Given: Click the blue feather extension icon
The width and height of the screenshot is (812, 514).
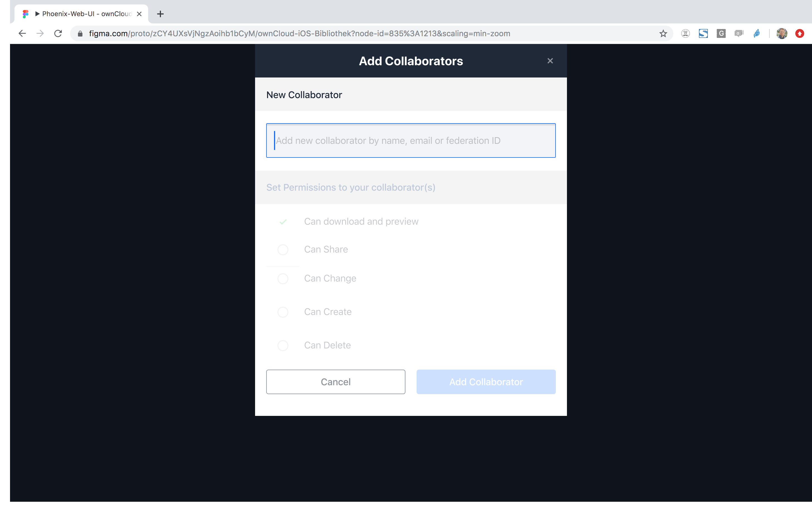Looking at the screenshot, I should 757,33.
